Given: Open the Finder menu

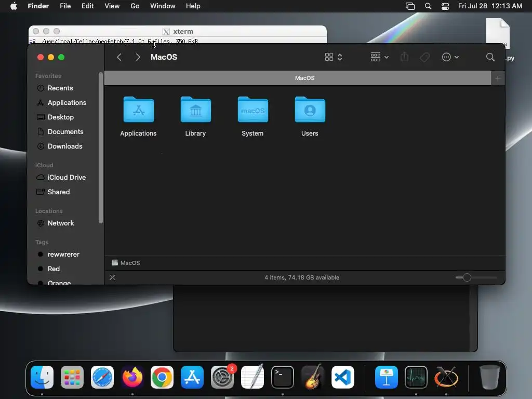Looking at the screenshot, I should coord(38,6).
